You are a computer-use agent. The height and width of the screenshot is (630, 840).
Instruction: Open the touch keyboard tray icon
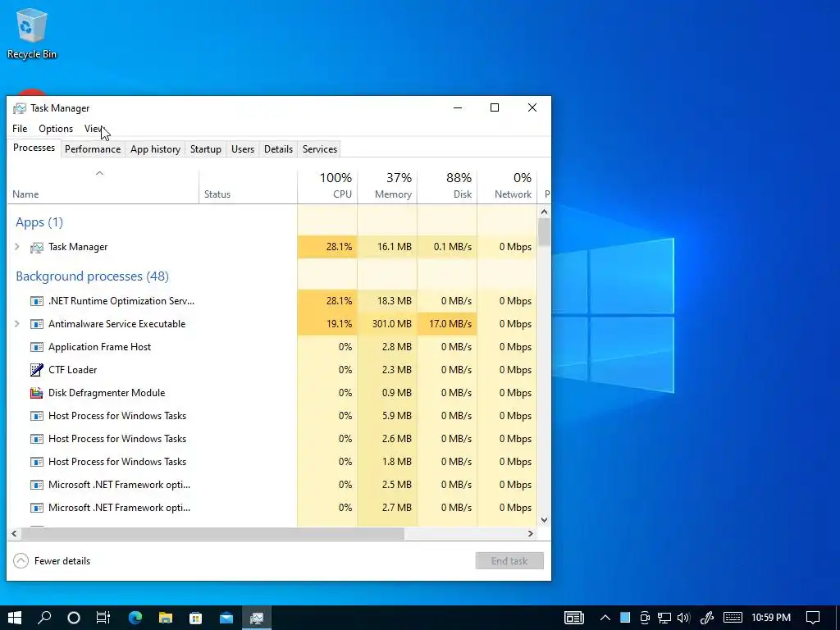coord(733,618)
